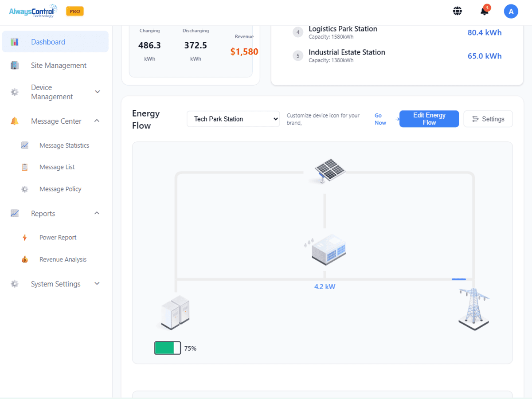532x399 pixels.
Task: Follow the Go Now link
Action: (x=380, y=119)
